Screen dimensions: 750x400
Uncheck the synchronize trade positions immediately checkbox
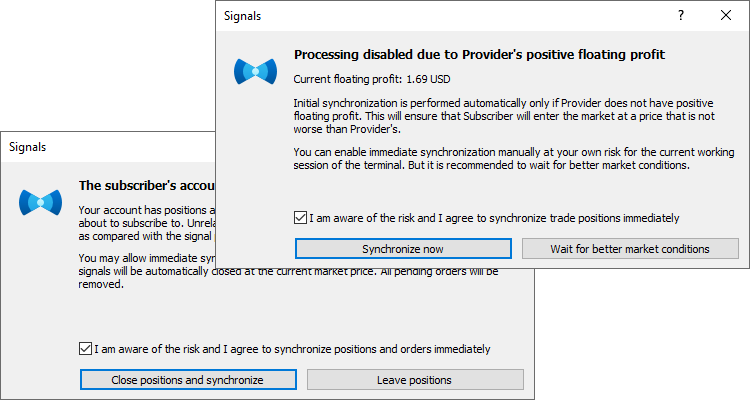coord(300,218)
